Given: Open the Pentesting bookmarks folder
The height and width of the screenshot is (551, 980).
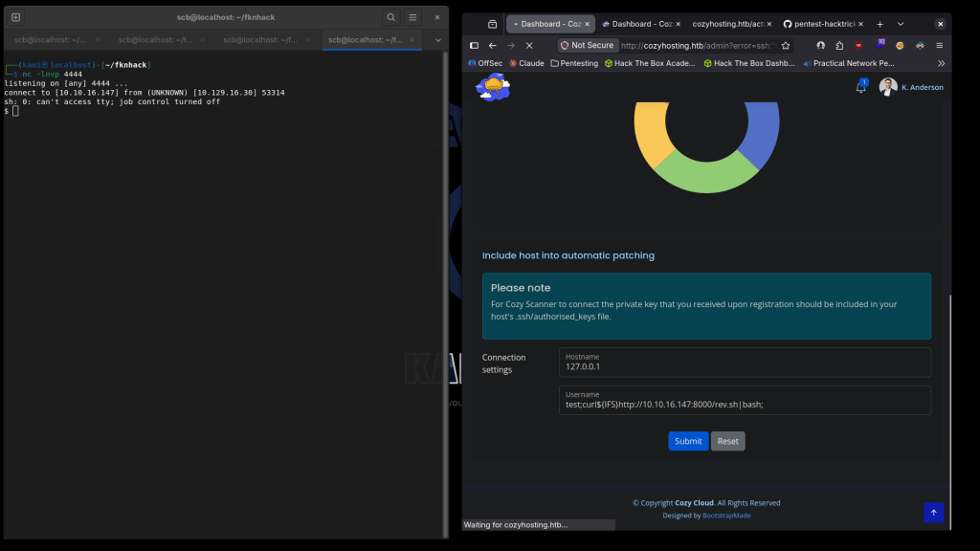Looking at the screenshot, I should [x=574, y=63].
